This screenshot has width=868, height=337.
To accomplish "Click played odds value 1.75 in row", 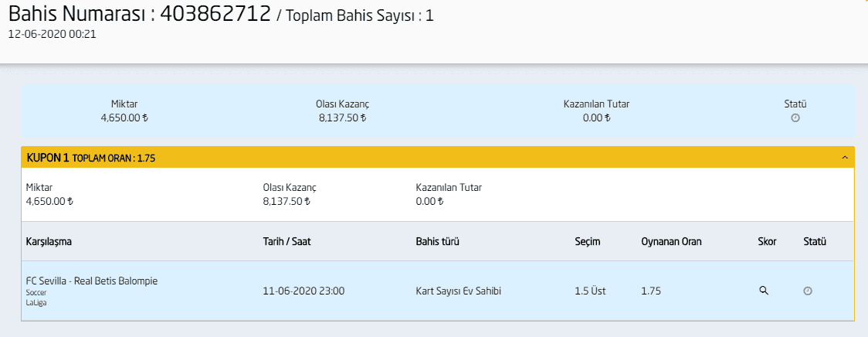I will click(651, 291).
